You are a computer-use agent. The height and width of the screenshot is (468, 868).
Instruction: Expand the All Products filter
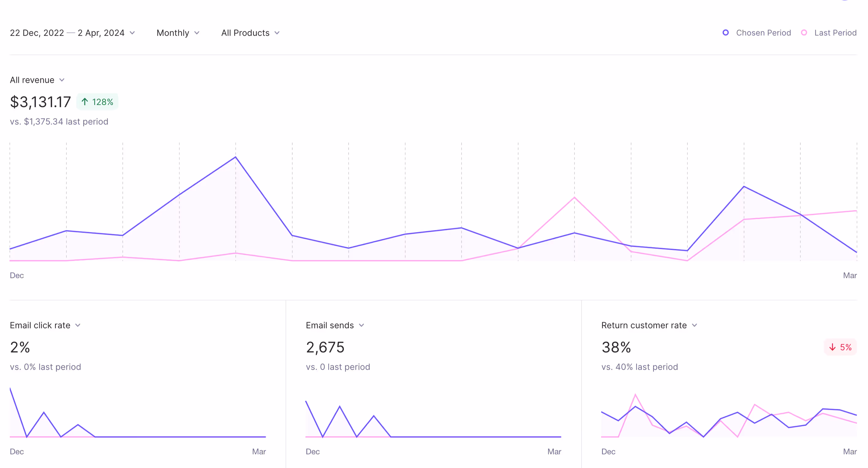[x=250, y=33]
